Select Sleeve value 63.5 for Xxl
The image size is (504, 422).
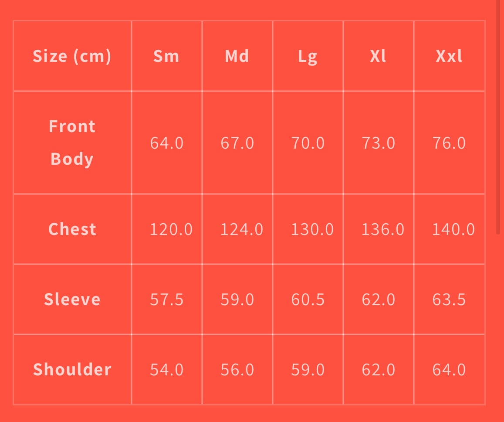coord(449,299)
